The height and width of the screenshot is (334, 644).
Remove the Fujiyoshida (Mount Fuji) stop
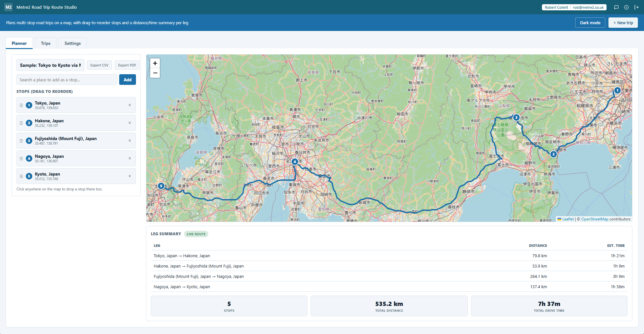click(130, 141)
